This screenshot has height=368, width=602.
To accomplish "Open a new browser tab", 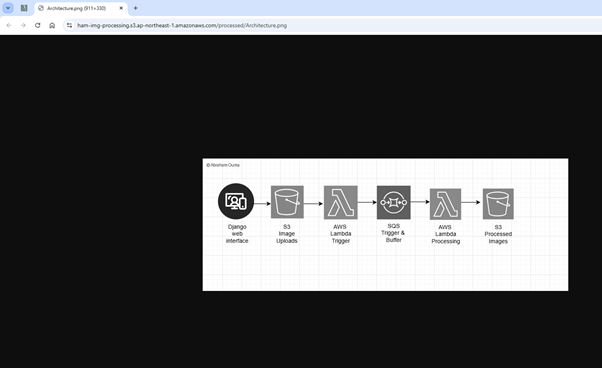I will pos(135,8).
